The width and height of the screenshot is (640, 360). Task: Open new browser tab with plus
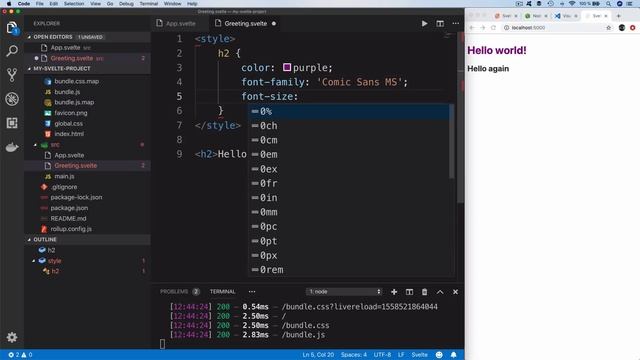(618, 16)
